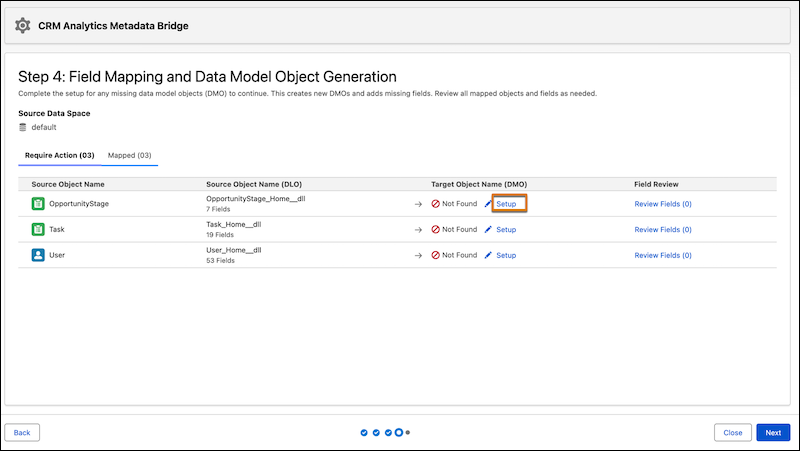Screen dimensions: 800x451
Task: Click the green OpportunityStage object icon
Action: 38,204
